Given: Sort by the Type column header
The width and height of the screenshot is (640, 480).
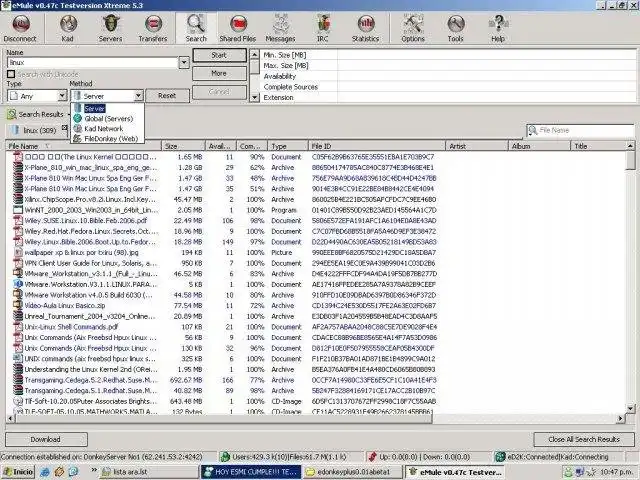Looking at the screenshot, I should click(x=288, y=146).
